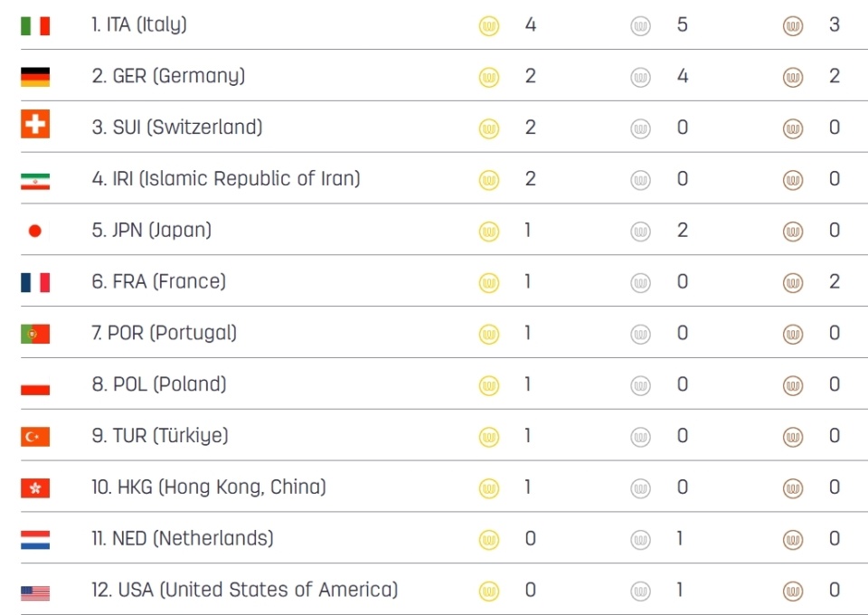Viewport: 868px width, 615px height.
Task: Open 12. USA (United States of America)
Action: 245,590
